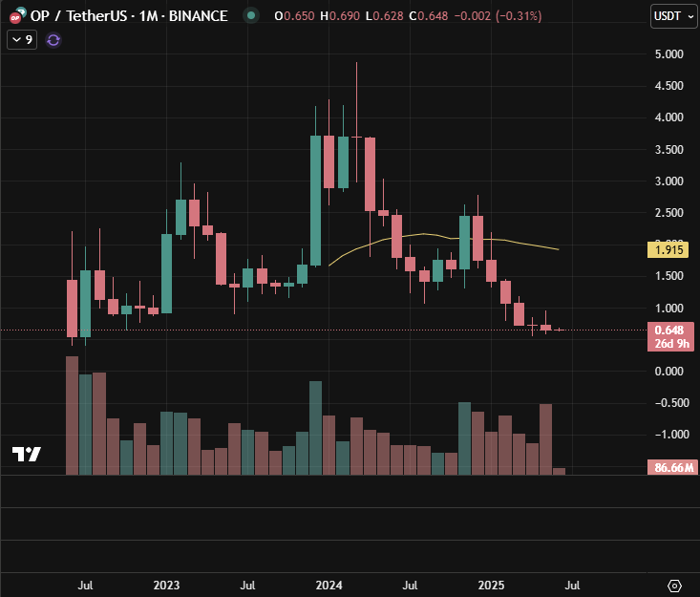Click the 3.000 price scale label
The image size is (700, 597).
668,181
